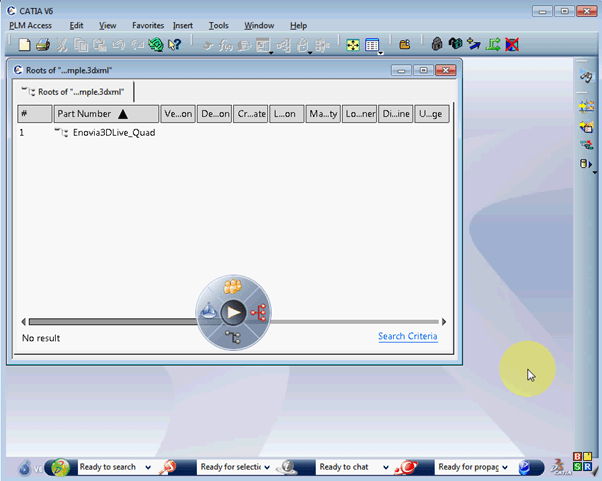Open the Ready to chat dropdown
Image resolution: width=602 pixels, height=481 pixels.
click(384, 467)
